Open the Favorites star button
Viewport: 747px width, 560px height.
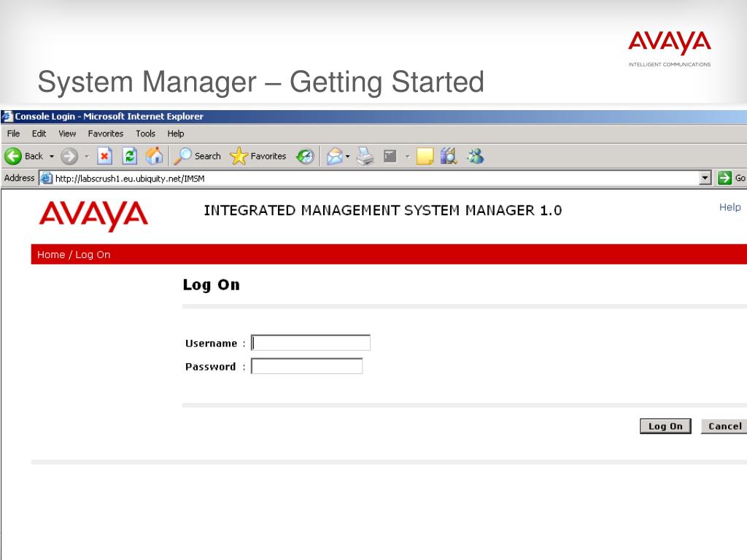click(x=258, y=156)
